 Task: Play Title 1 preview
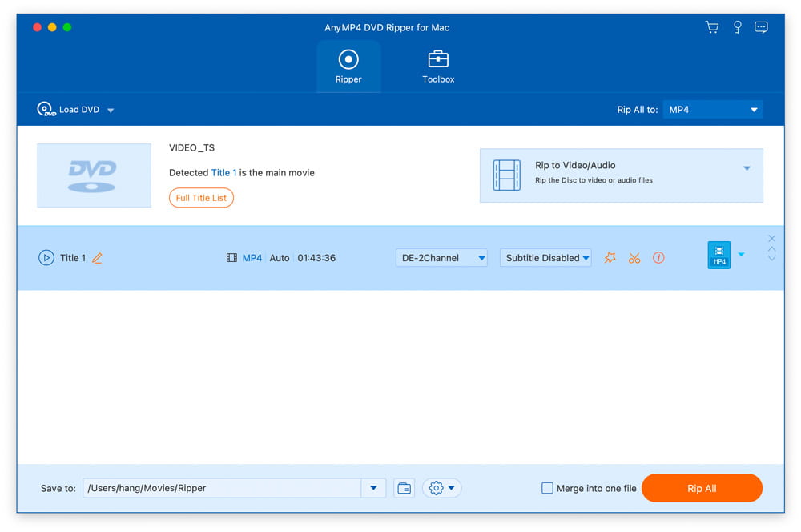(x=46, y=258)
